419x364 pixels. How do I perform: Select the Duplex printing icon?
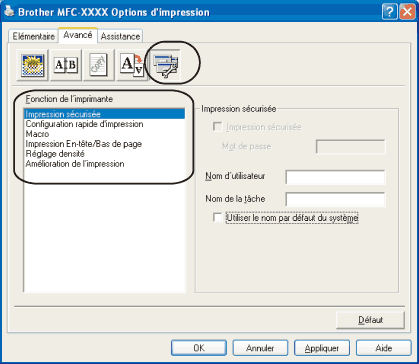click(66, 65)
